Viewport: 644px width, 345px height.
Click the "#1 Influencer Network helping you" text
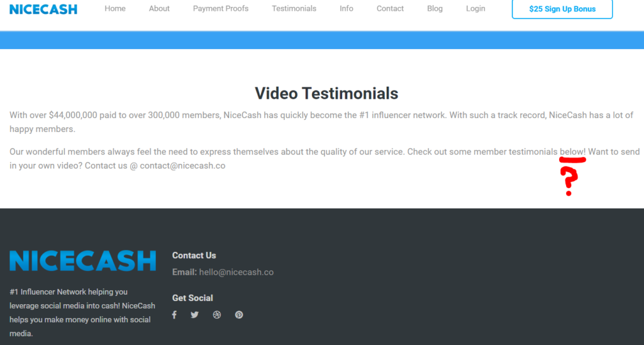coord(69,292)
